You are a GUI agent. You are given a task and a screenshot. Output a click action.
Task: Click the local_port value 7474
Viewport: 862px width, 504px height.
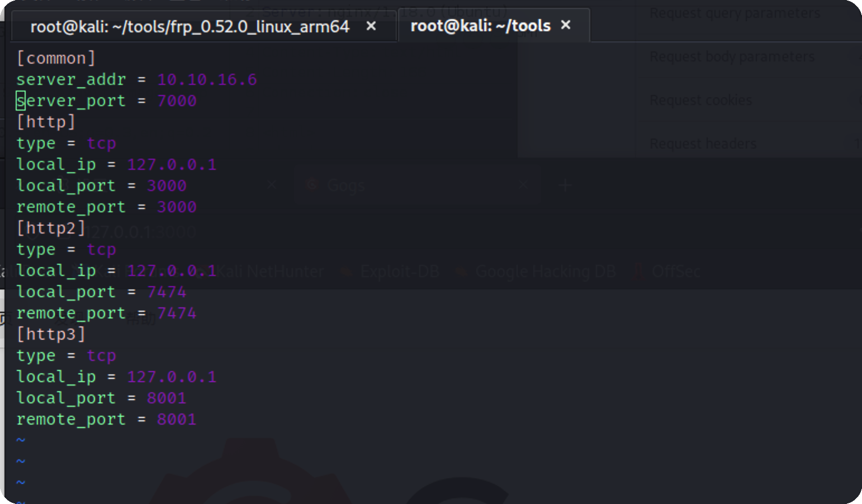tap(167, 292)
